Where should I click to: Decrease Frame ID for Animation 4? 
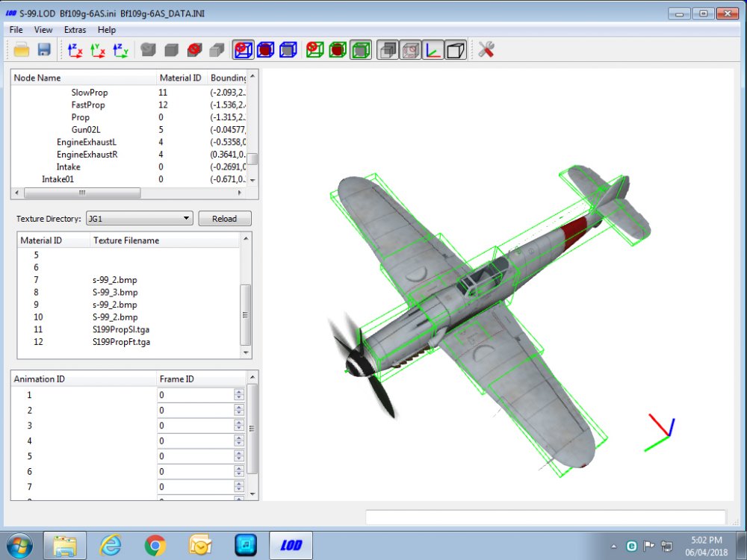point(239,444)
